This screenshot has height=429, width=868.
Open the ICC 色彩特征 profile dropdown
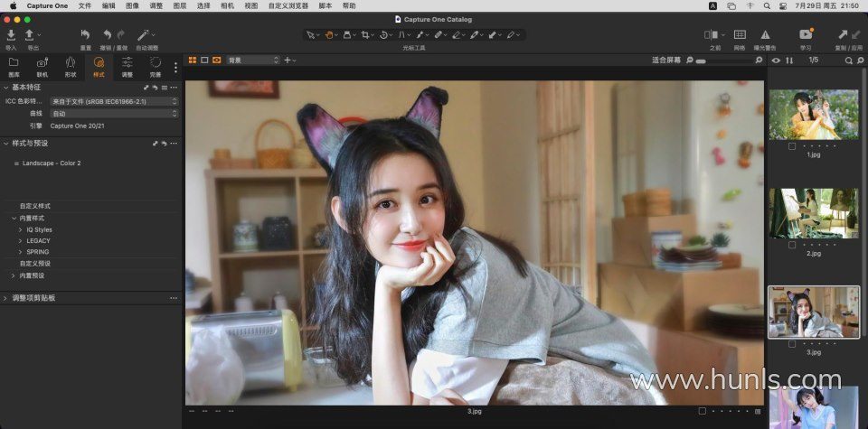click(114, 101)
